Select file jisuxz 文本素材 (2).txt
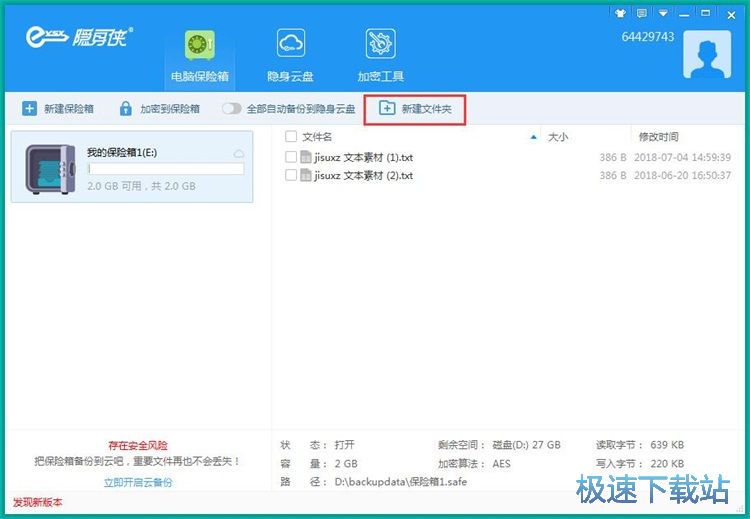Viewport: 750px width, 519px height. 364,176
